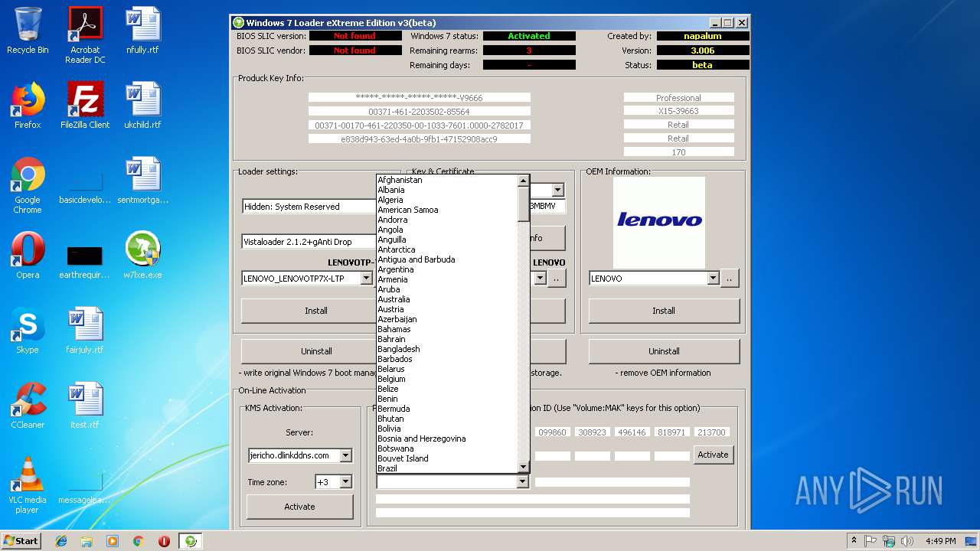
Task: Open the VLC media player desktop shortcut
Action: (28, 485)
